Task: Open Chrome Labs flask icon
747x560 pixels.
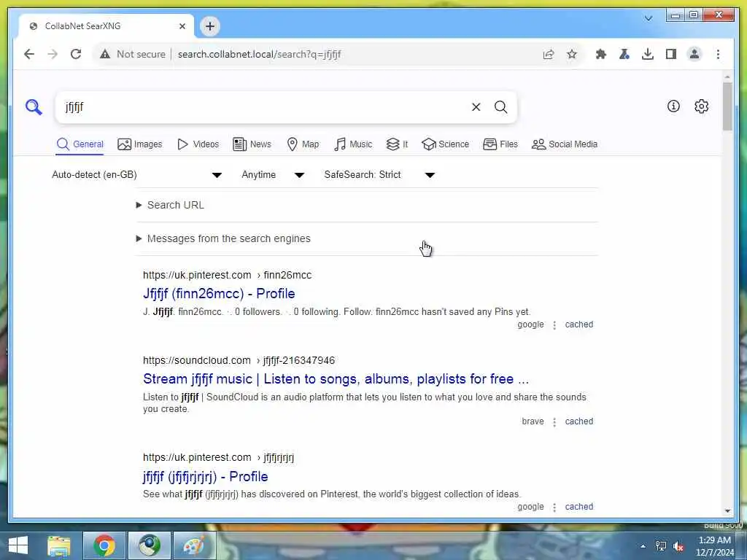Action: (624, 54)
